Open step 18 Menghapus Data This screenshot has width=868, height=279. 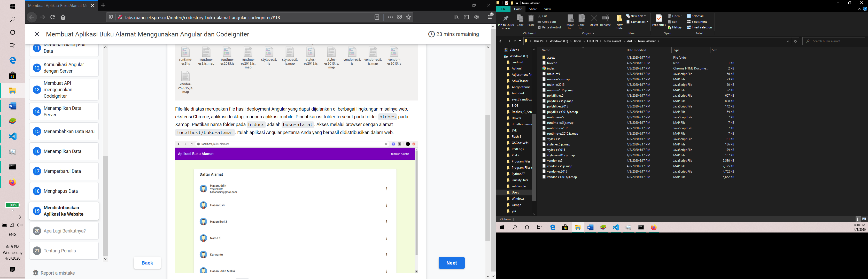click(64, 191)
